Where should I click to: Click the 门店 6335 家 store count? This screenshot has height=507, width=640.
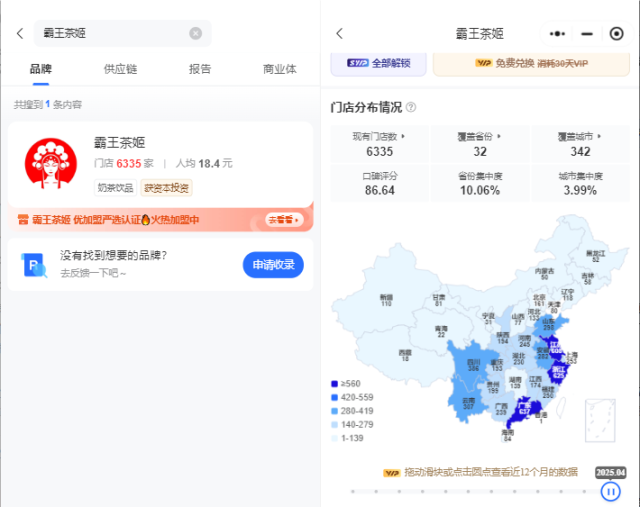tap(124, 164)
